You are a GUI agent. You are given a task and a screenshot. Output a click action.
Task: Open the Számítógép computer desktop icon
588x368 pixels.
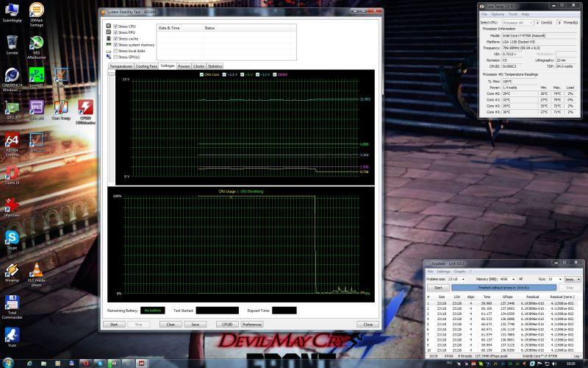(12, 12)
